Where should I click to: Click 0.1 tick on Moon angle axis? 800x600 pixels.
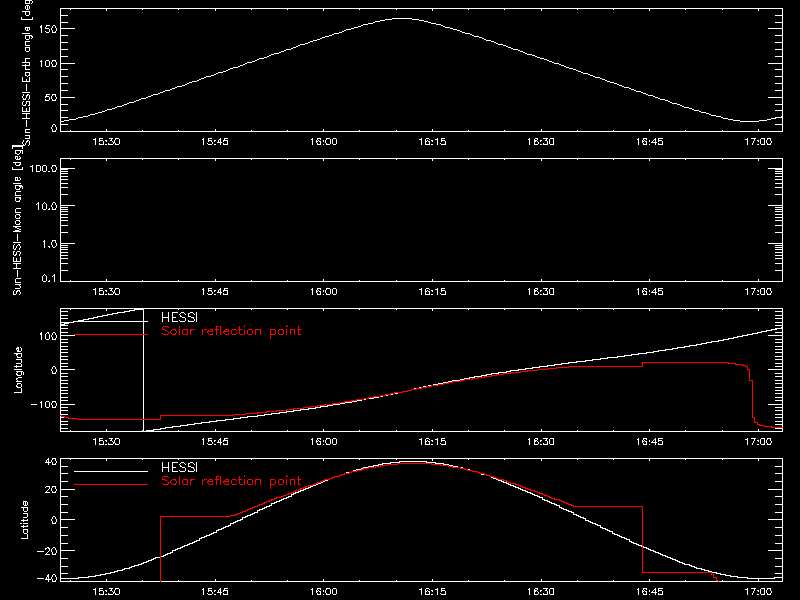coord(49,278)
